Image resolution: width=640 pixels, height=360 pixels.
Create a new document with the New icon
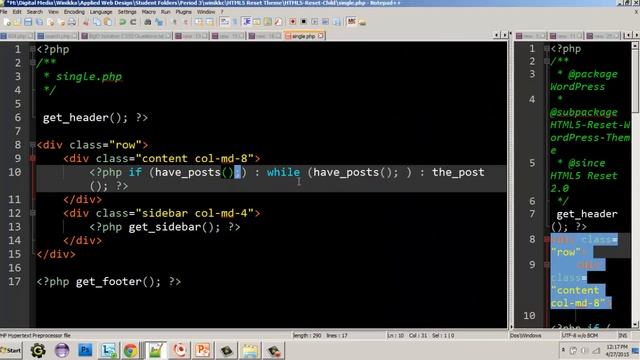point(7,22)
